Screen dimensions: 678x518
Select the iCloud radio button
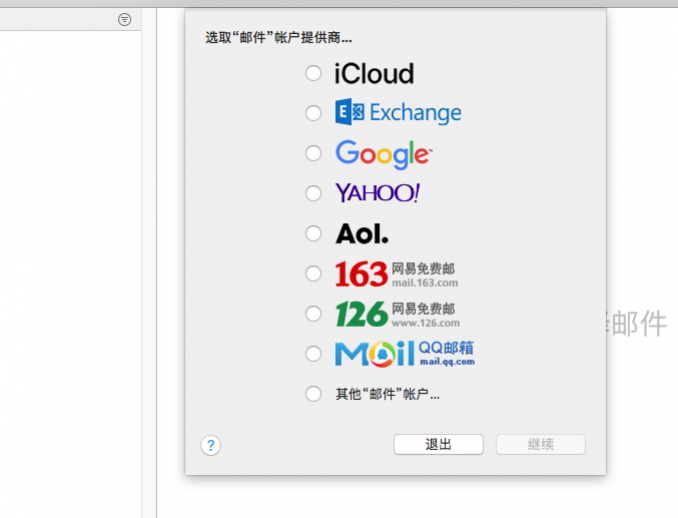coord(313,73)
